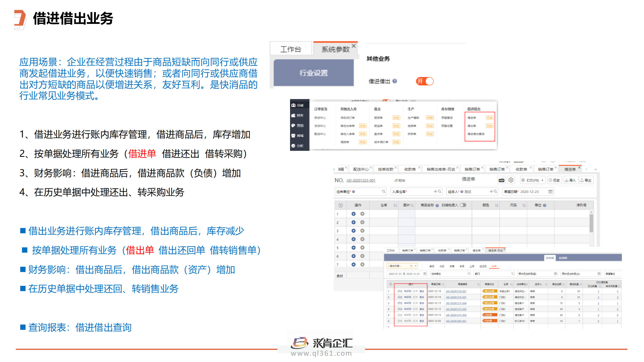Viewport: 644px width, 362px height.
Task: Click 还出 for row 1 in history
Action: coord(400,291)
